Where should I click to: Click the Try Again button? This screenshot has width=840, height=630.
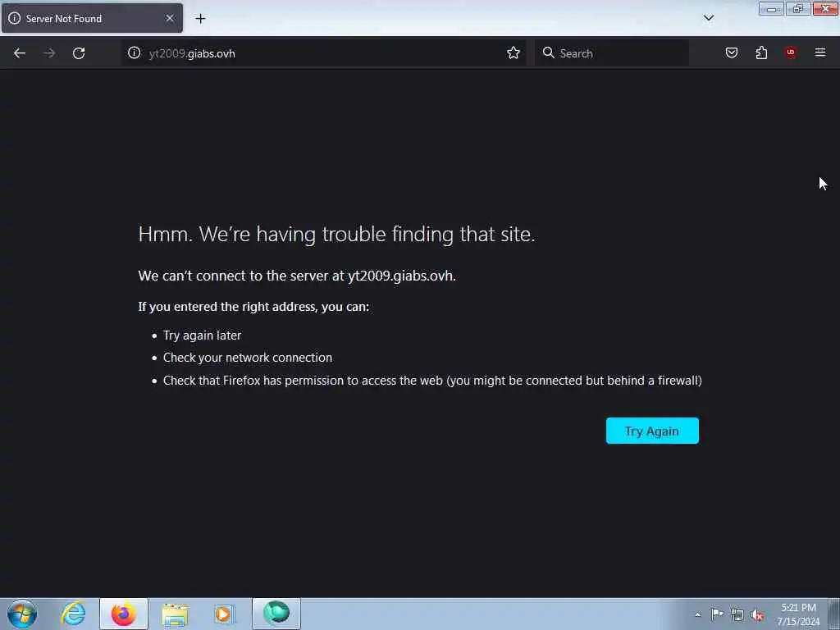coord(652,431)
